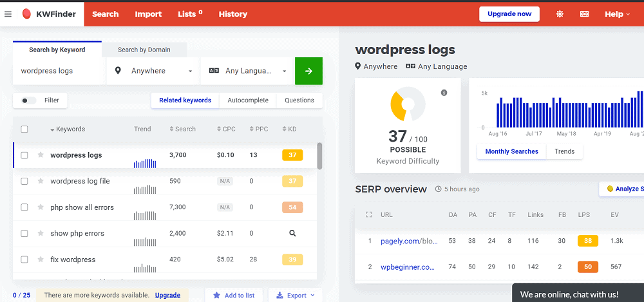Open the History menu item
The image size is (644, 302).
click(233, 14)
